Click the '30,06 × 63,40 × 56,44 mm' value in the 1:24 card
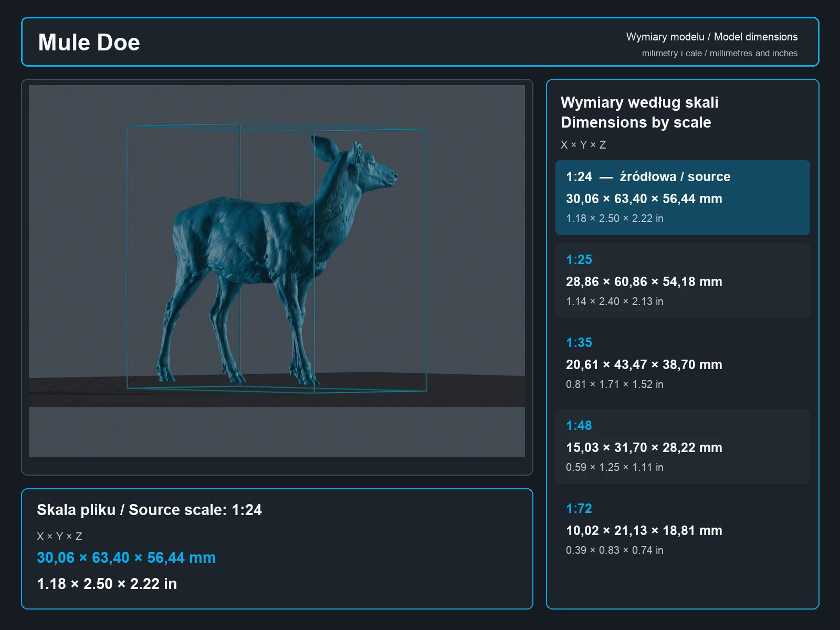Viewport: 840px width, 630px height. pos(644,198)
